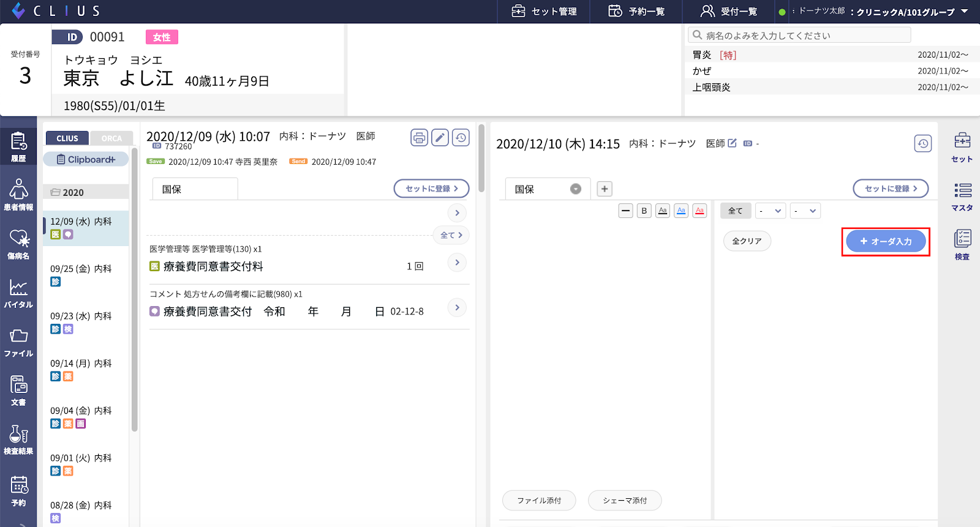
Task: Click ファイル添付 button
Action: 539,501
